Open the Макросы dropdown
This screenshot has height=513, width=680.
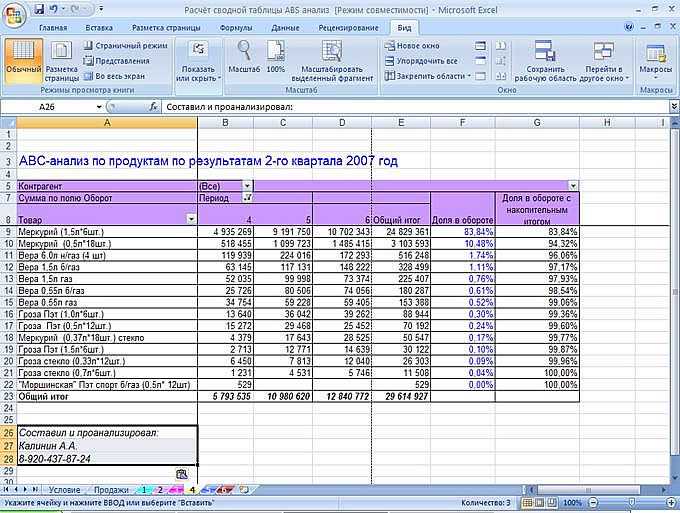click(x=655, y=60)
